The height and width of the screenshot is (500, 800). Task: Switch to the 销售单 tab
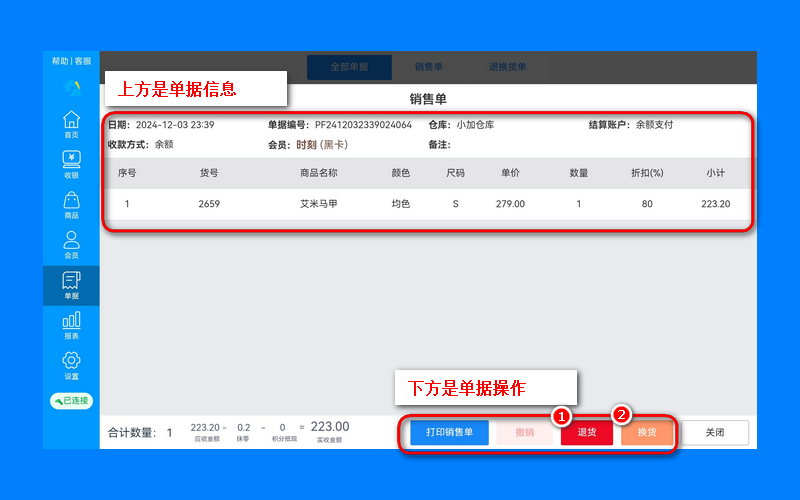click(x=429, y=67)
